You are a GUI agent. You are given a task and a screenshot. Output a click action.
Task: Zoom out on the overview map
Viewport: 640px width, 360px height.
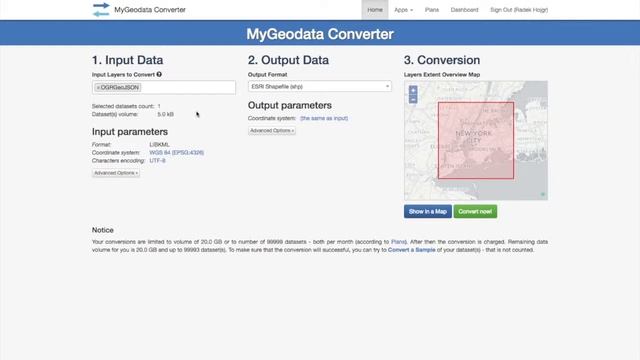413,99
